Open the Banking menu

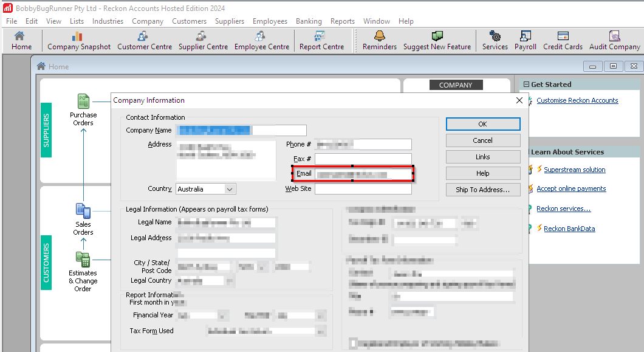[309, 21]
